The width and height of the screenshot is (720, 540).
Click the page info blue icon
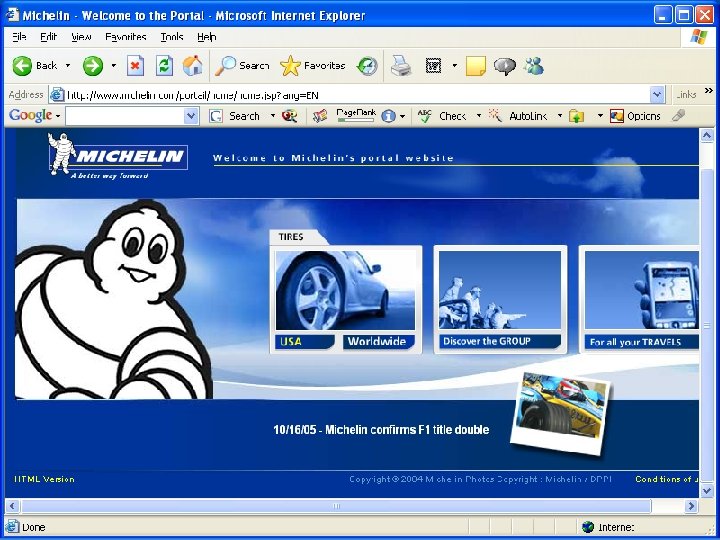388,116
